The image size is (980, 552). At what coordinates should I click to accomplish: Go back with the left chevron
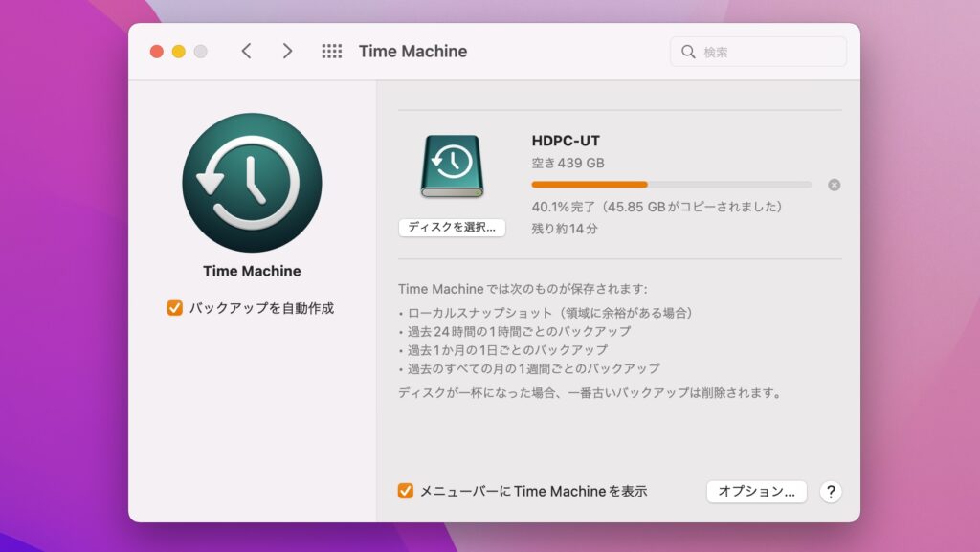click(x=246, y=52)
